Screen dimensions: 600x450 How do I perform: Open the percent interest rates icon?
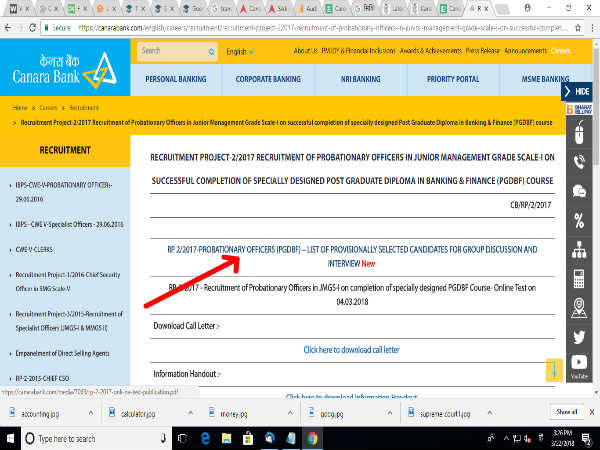(579, 220)
